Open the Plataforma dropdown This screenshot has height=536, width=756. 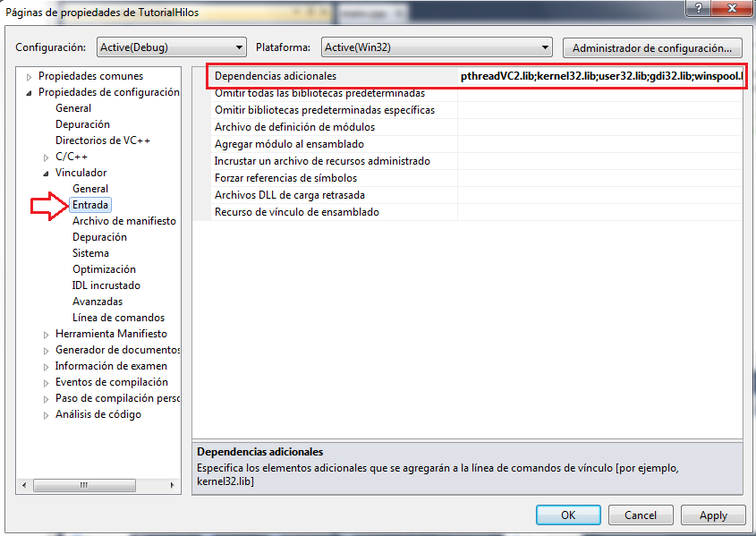tap(436, 47)
